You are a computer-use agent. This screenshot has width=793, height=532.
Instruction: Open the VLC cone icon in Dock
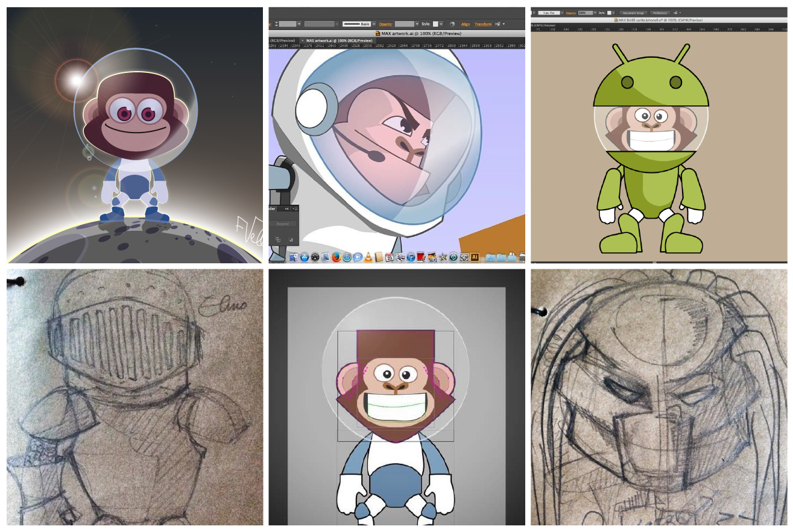(368, 257)
